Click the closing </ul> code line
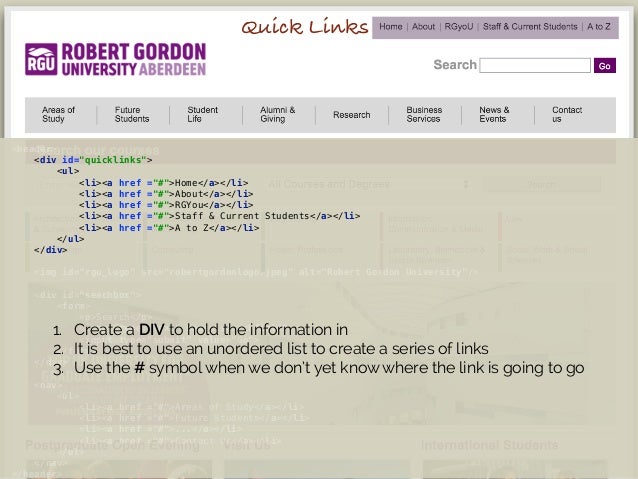The height and width of the screenshot is (479, 638). tap(71, 238)
